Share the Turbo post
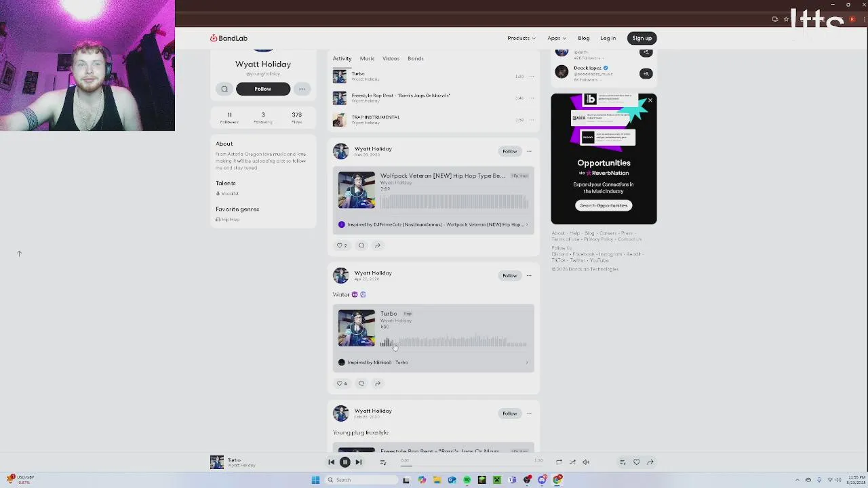The height and width of the screenshot is (488, 868). pyautogui.click(x=378, y=384)
